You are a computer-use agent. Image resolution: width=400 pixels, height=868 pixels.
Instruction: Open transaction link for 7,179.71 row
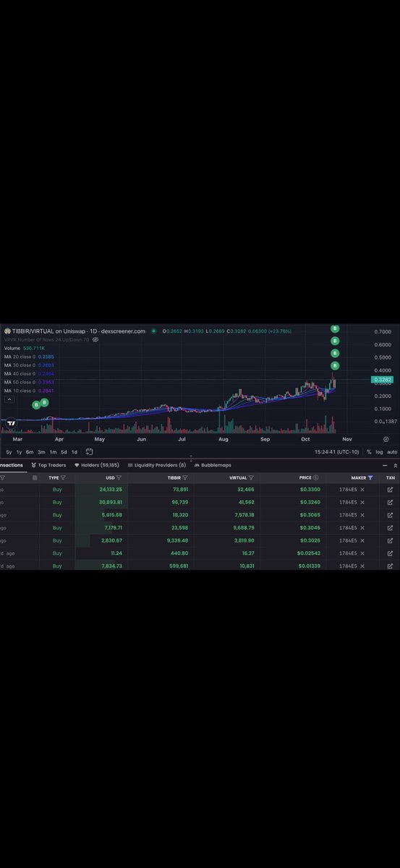[391, 528]
